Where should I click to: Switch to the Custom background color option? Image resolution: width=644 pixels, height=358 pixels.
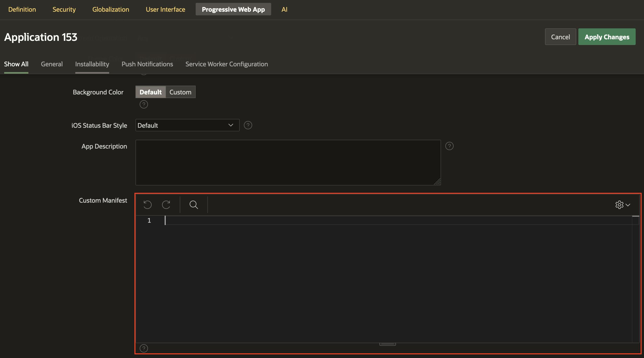click(180, 92)
